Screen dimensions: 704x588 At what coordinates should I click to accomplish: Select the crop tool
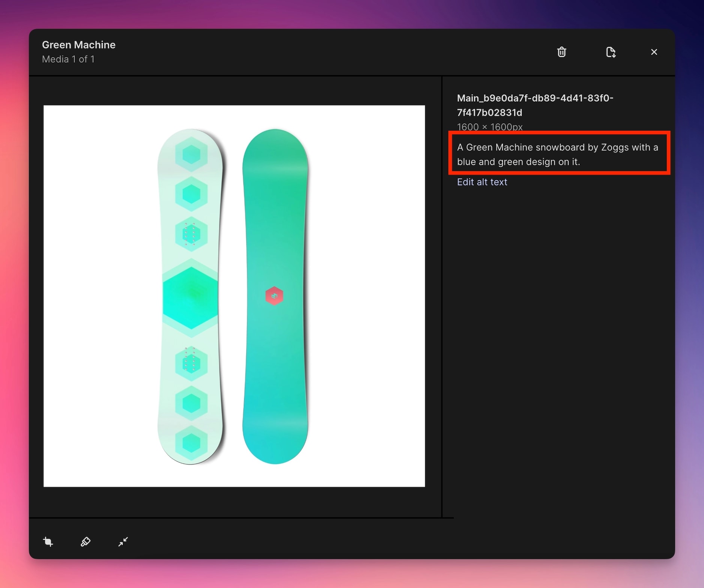tap(48, 541)
